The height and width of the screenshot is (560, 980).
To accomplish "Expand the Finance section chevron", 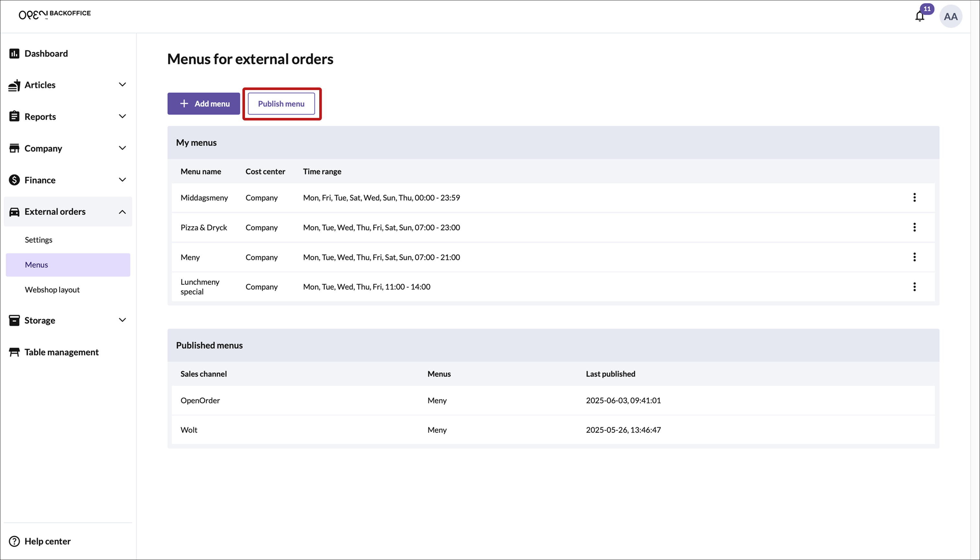I will (x=122, y=180).
